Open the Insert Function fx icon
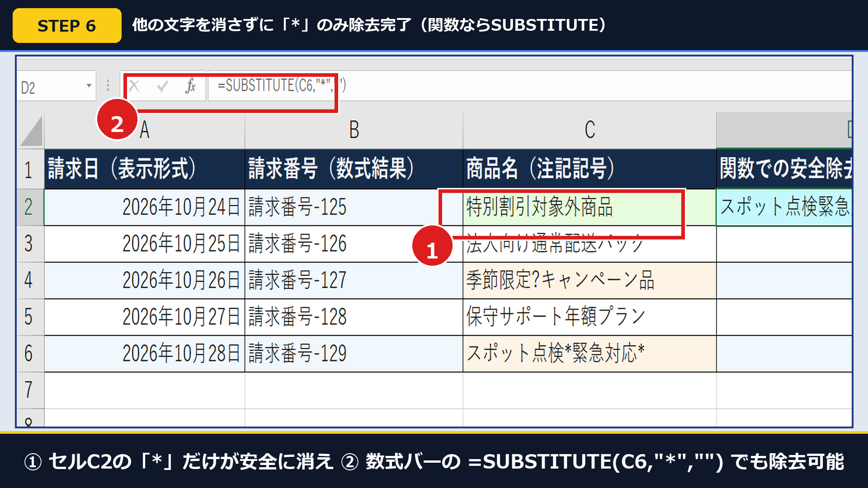This screenshot has height=488, width=868. coord(190,85)
